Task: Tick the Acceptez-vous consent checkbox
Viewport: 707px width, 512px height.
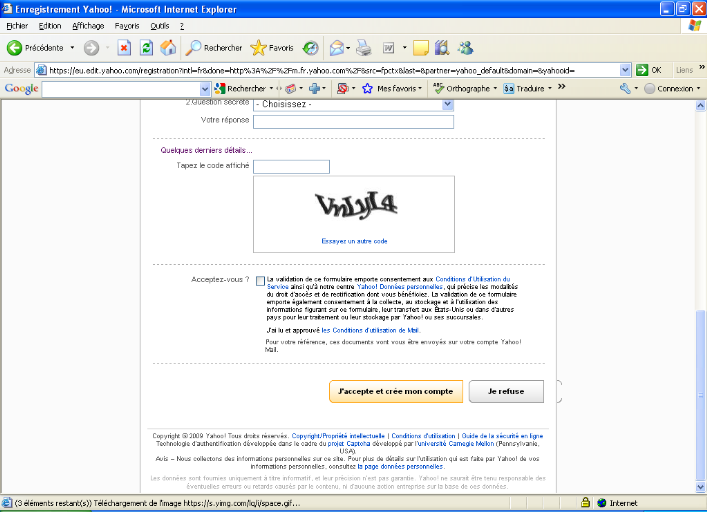Action: point(260,281)
